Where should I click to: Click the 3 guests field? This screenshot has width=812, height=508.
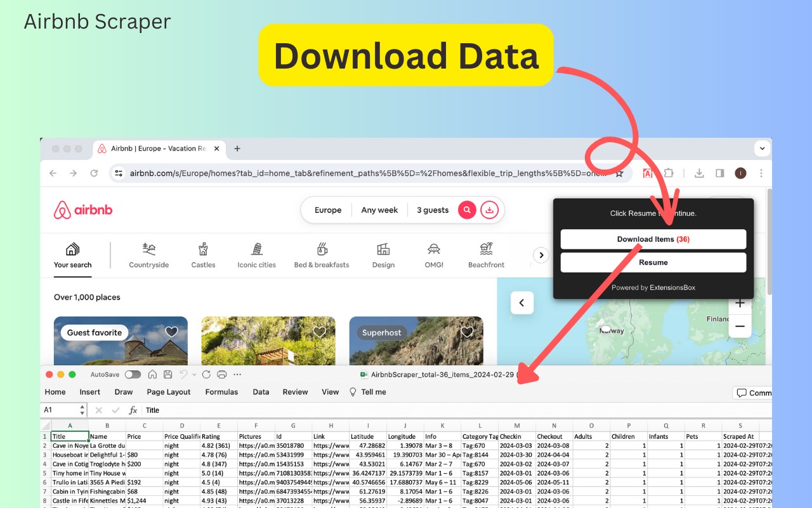coord(433,210)
